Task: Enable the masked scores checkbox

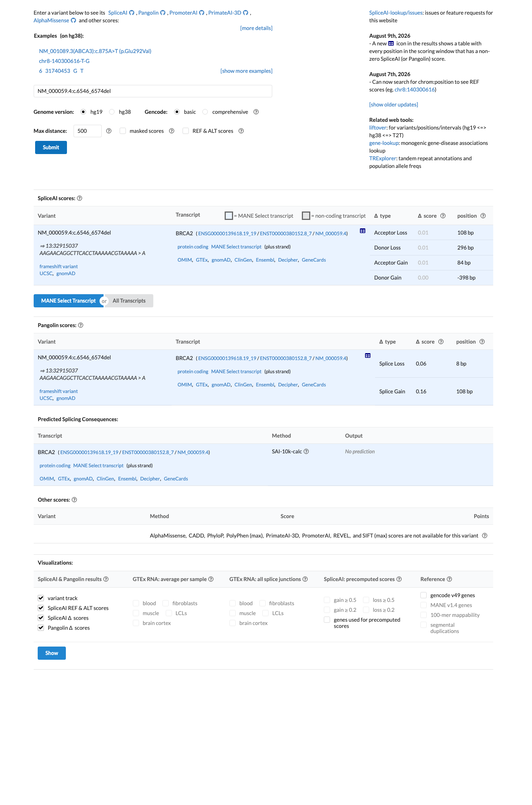Action: (123, 131)
